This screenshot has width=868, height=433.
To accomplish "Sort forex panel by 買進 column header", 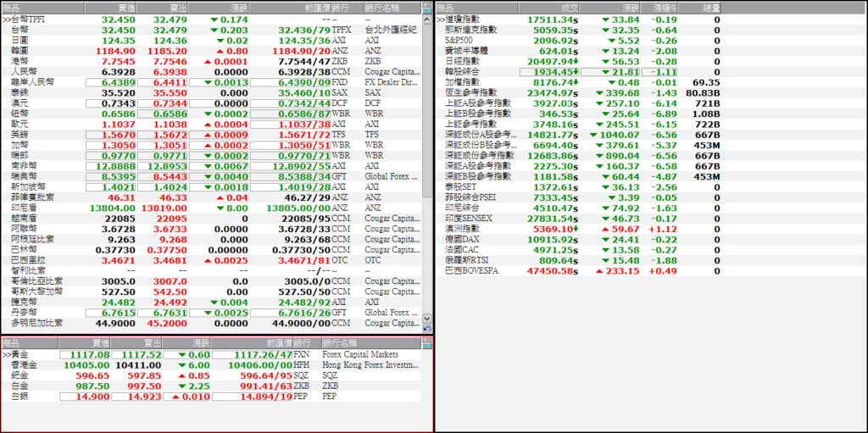I will coord(111,8).
